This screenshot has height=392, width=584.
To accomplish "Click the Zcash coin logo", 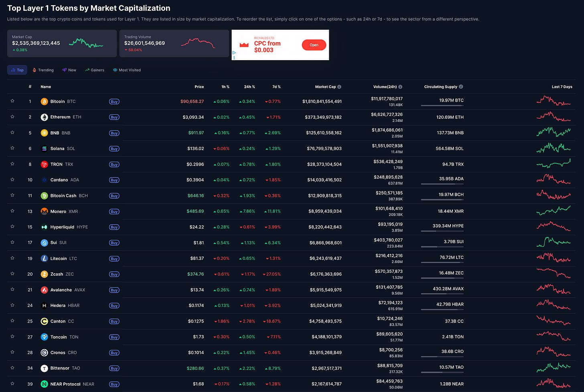I will point(44,274).
